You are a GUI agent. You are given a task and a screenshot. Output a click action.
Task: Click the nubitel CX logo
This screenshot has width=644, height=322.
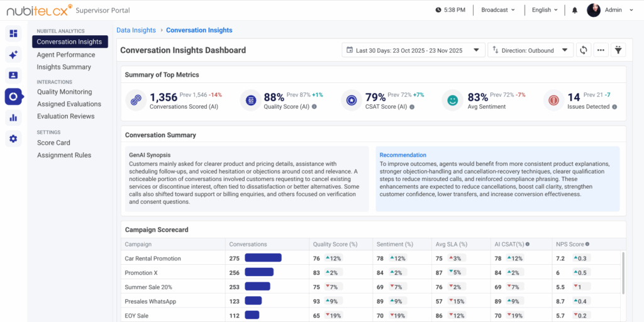point(40,10)
